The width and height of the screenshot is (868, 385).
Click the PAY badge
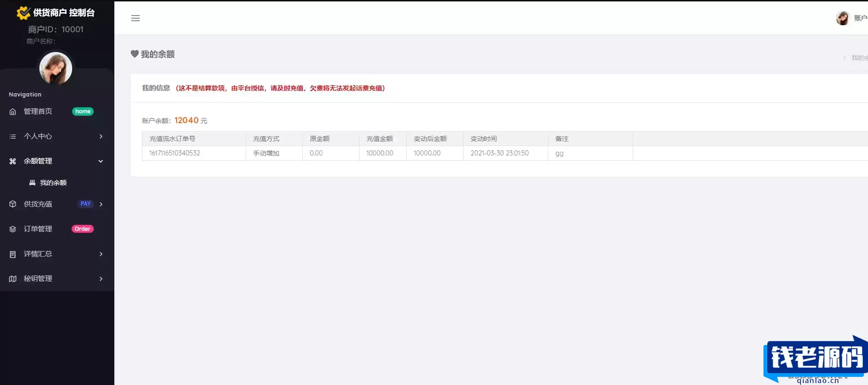tap(85, 204)
